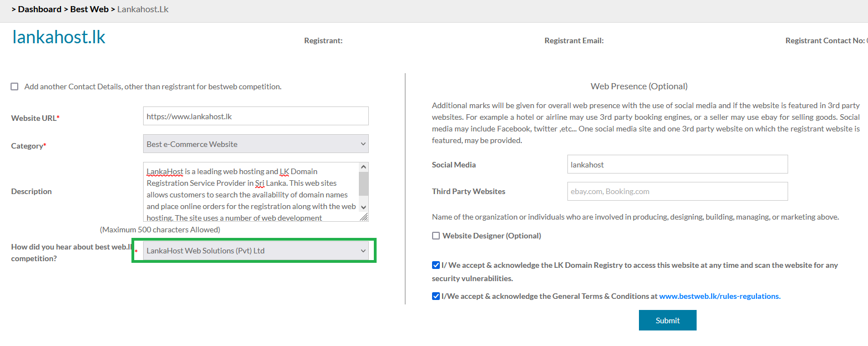Click the Lankahost.Lk breadcrumb item

point(143,9)
